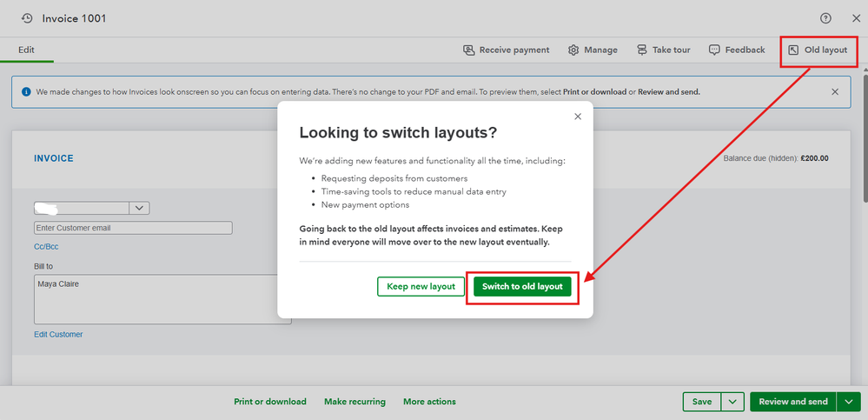
Task: Click 'Looking to switch layouts?' heading
Action: pos(398,133)
